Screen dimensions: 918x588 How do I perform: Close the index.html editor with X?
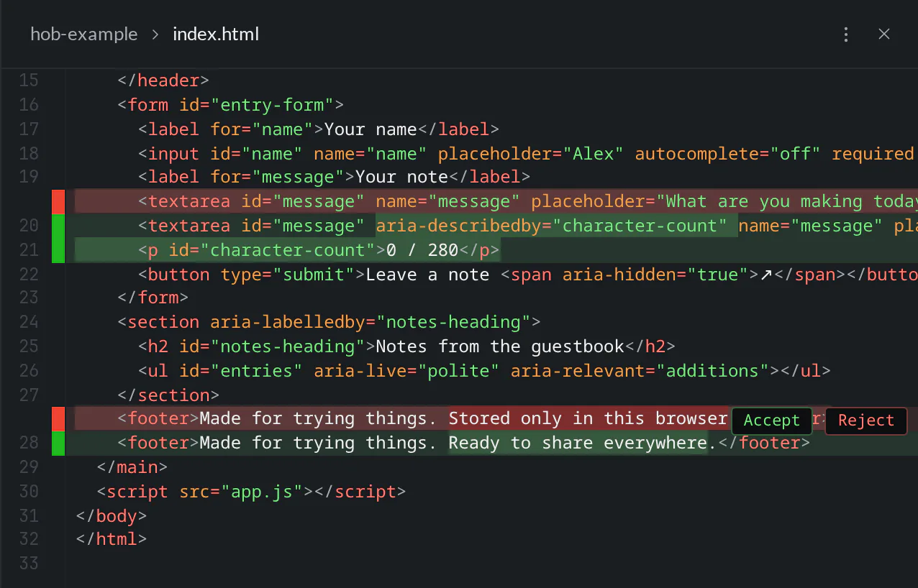[x=884, y=34]
